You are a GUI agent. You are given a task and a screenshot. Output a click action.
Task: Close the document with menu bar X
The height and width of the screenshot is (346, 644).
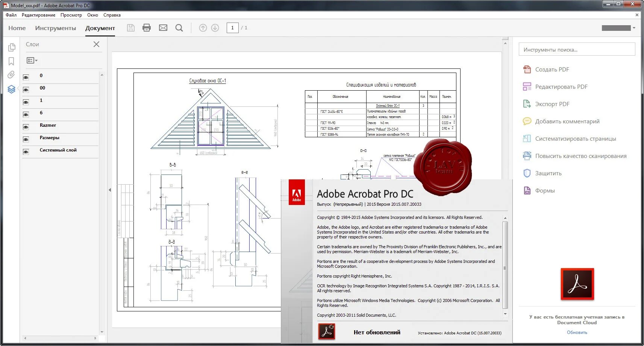[x=637, y=15]
